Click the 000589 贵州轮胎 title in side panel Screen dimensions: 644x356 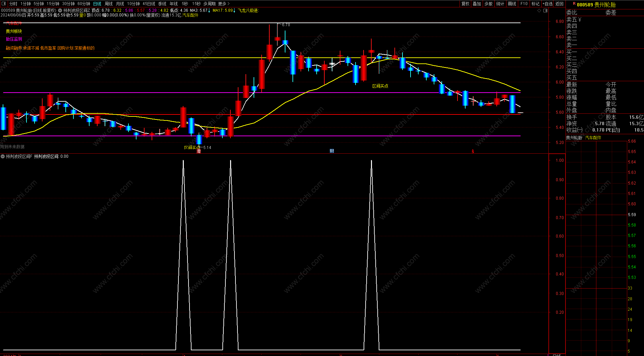point(596,5)
